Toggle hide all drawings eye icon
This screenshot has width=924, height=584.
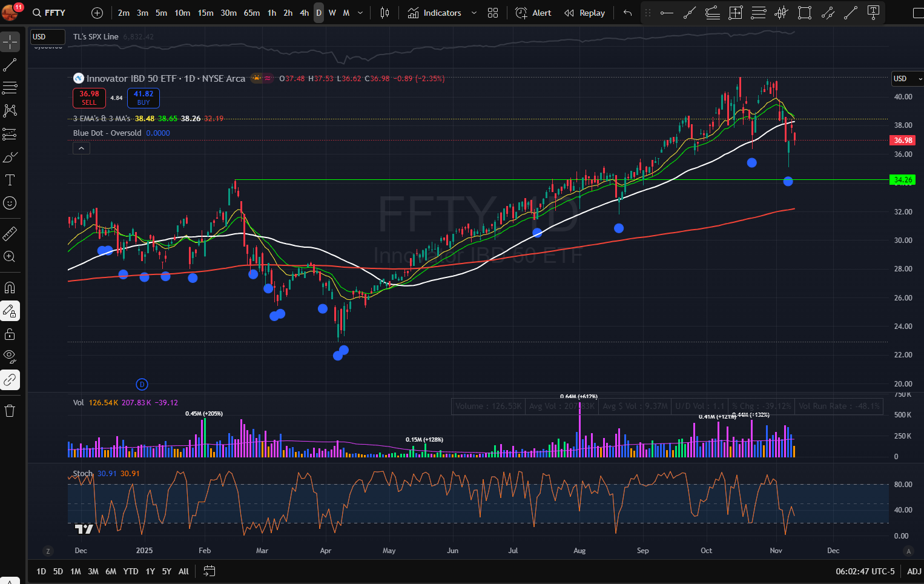coord(10,357)
